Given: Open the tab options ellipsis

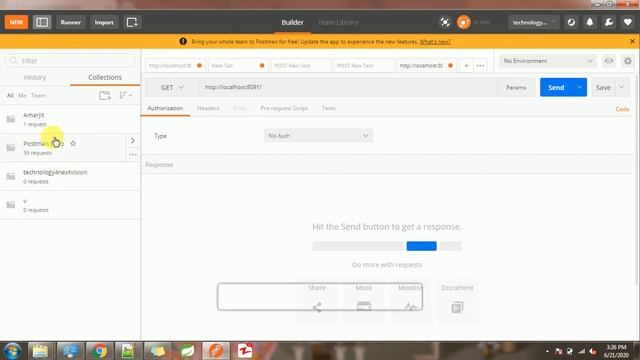Looking at the screenshot, I should pyautogui.click(x=480, y=65).
